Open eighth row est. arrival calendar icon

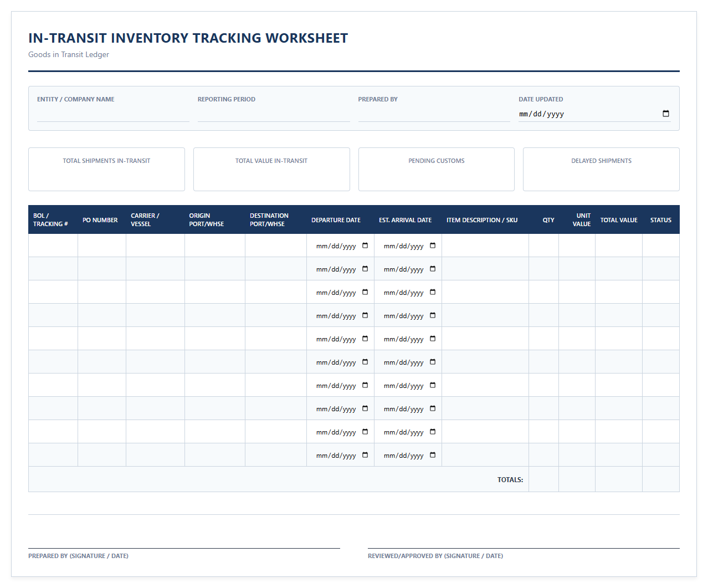pyautogui.click(x=433, y=408)
